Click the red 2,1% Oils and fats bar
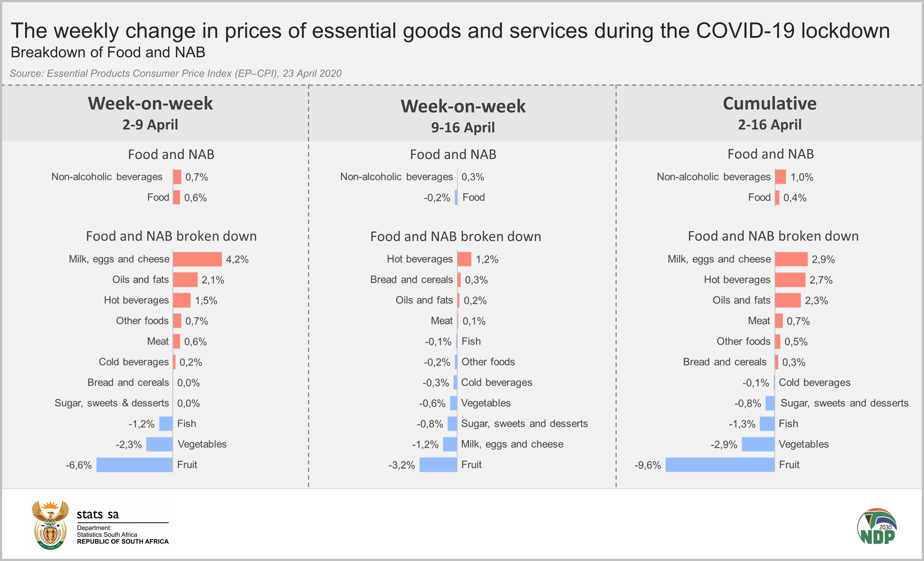 click(x=185, y=279)
